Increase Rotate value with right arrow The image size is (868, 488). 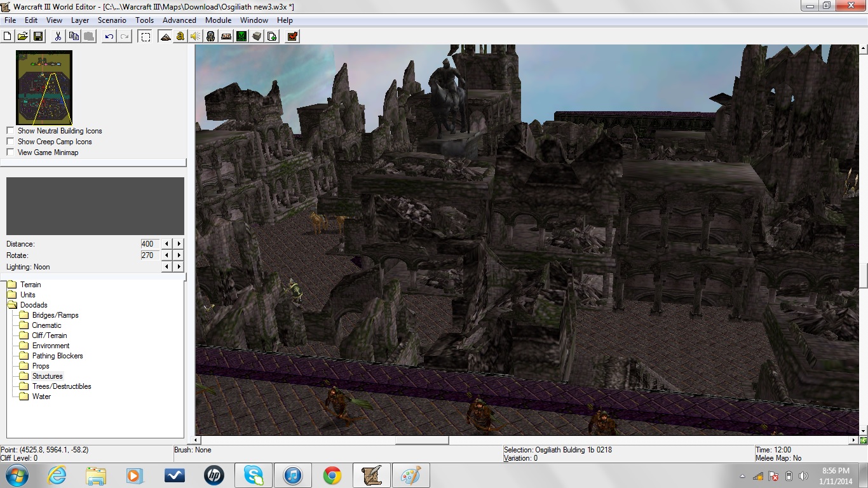point(179,255)
